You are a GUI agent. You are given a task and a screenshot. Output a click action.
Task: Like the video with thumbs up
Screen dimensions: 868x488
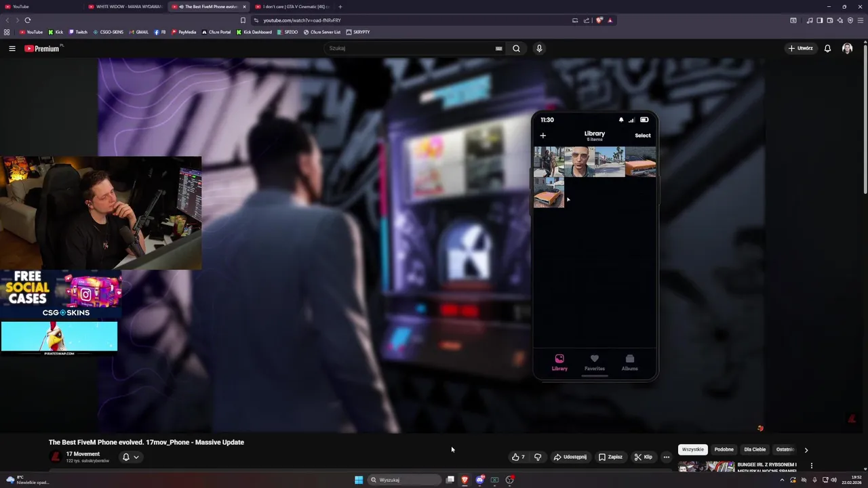(519, 457)
